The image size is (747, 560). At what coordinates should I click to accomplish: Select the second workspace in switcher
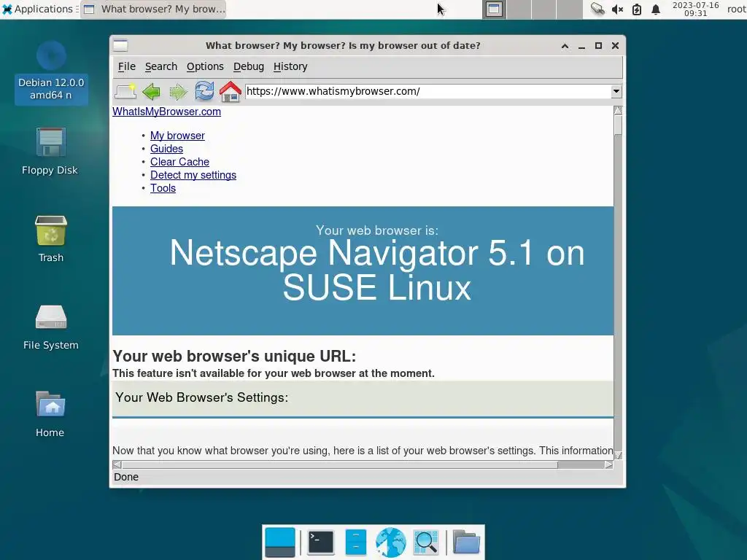(519, 9)
